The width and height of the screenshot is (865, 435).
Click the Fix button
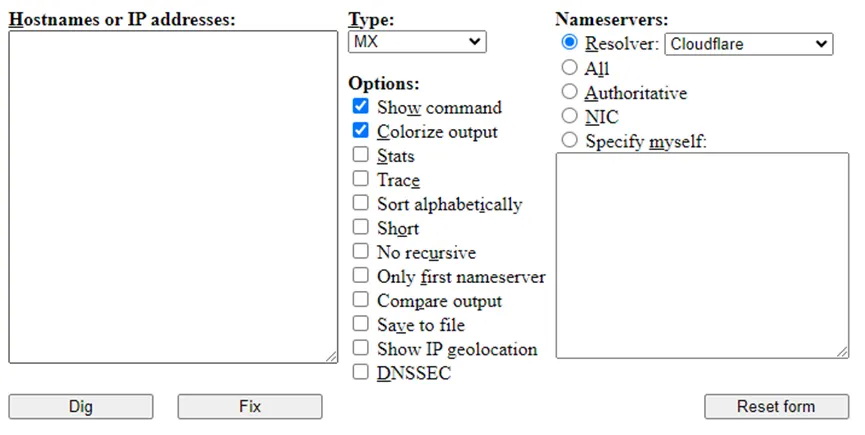(250, 406)
